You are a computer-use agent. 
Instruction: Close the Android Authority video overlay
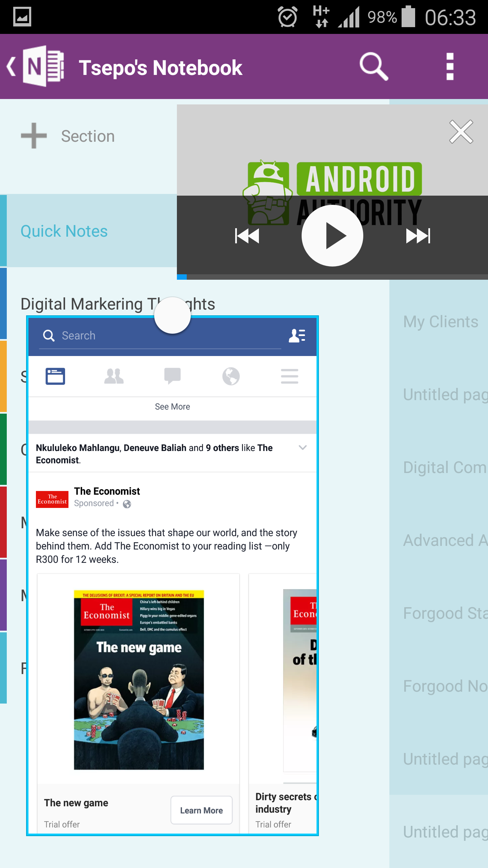[x=461, y=132]
